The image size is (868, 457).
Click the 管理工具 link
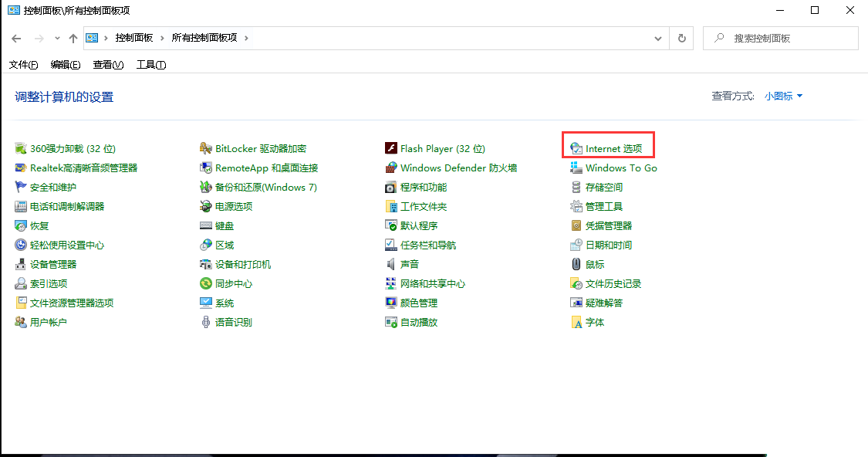point(604,207)
